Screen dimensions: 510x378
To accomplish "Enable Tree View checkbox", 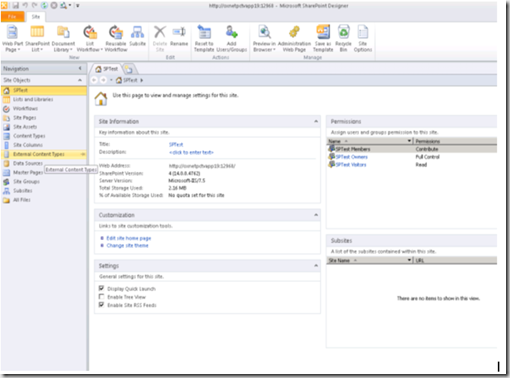I will (101, 296).
